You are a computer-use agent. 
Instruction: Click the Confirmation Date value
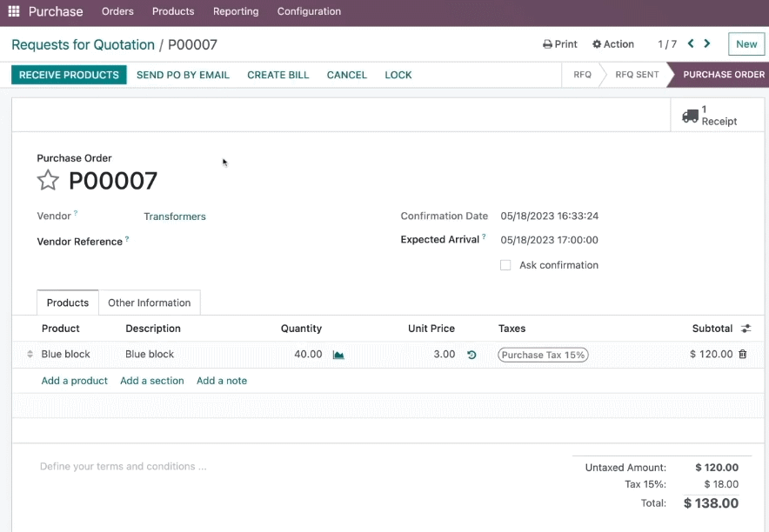(549, 216)
